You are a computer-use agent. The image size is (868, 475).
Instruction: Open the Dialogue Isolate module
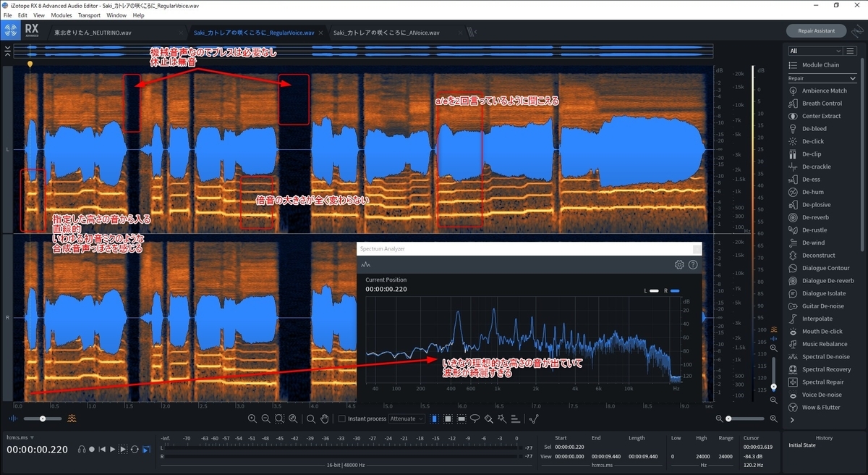823,293
